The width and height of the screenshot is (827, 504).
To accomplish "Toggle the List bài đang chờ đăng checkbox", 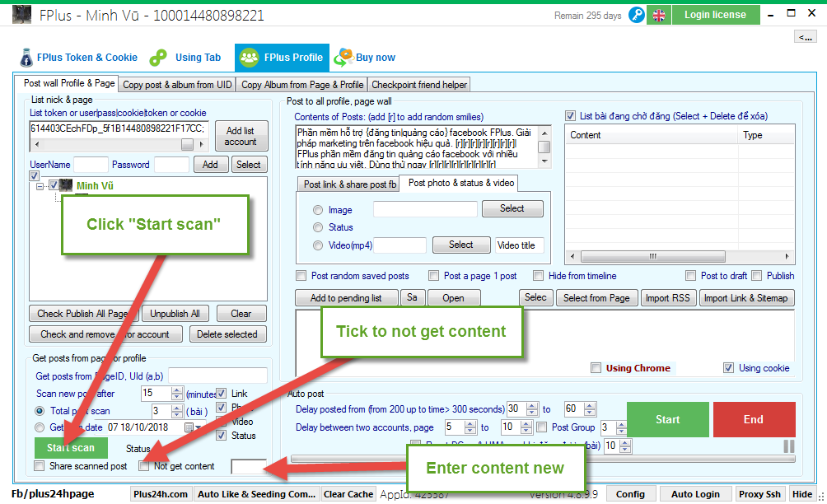I will coord(570,116).
